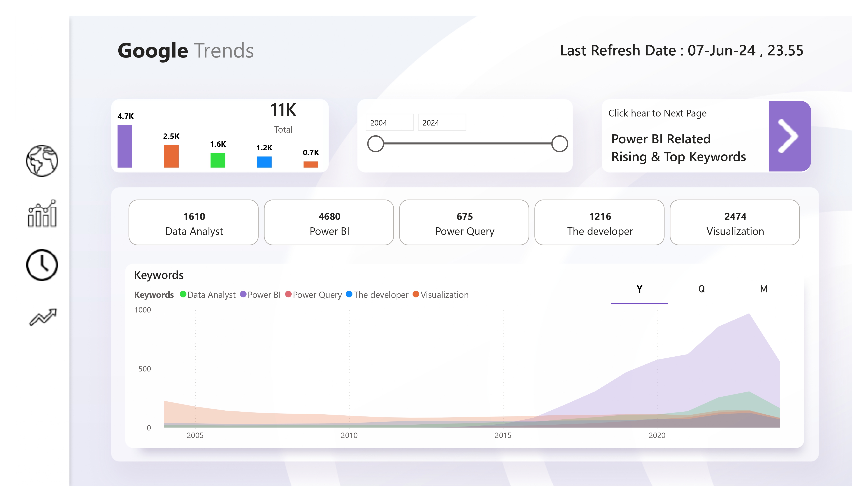Click Power BI Related Rising & Top Keywords text
Screen dimensions: 868x502
tap(679, 148)
